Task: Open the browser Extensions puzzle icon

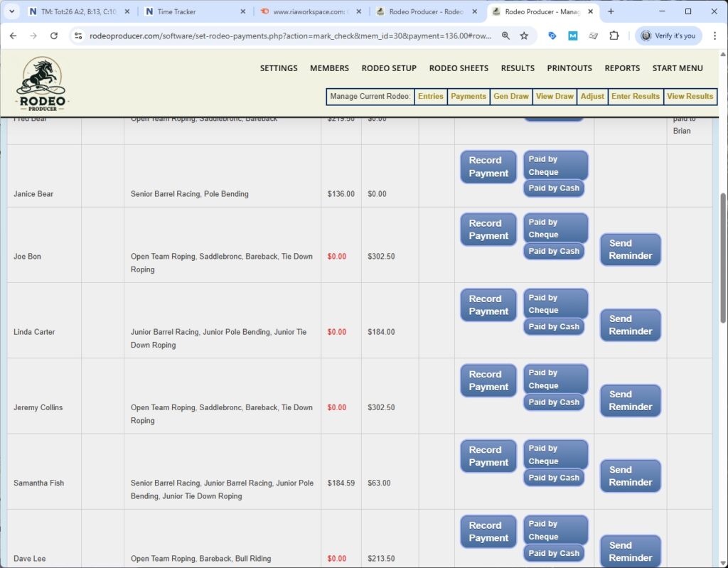Action: [x=614, y=36]
